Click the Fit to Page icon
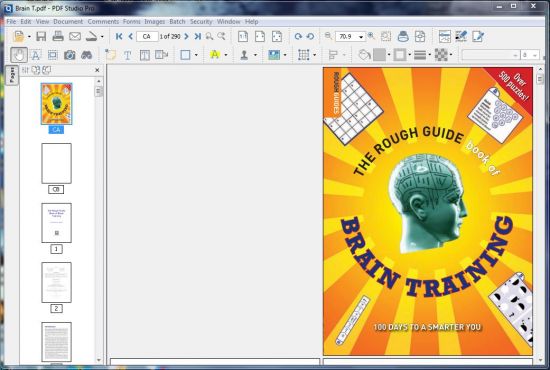This screenshot has height=370, width=550. [277, 36]
